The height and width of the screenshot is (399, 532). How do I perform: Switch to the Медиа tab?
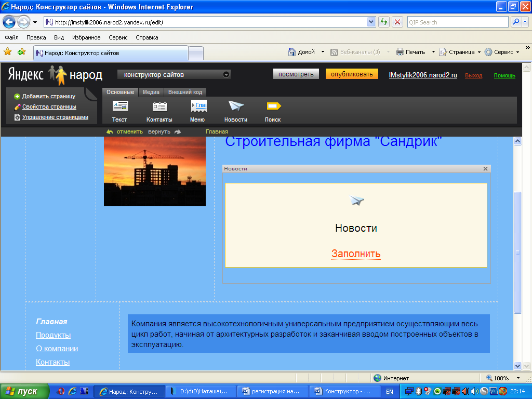click(x=151, y=92)
